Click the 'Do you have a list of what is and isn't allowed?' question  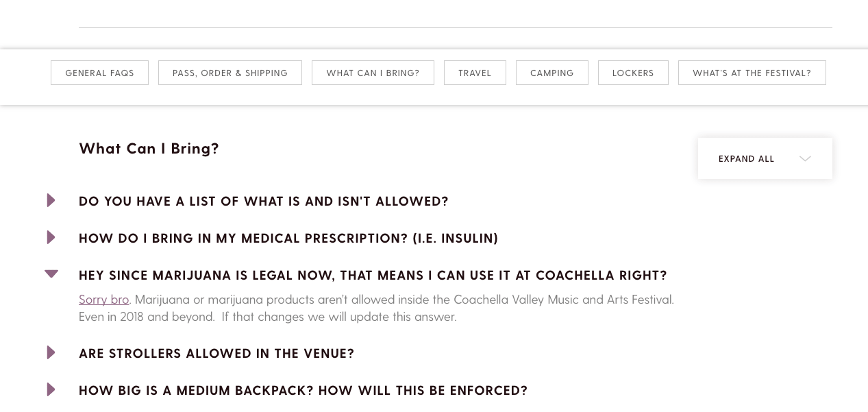pos(264,201)
